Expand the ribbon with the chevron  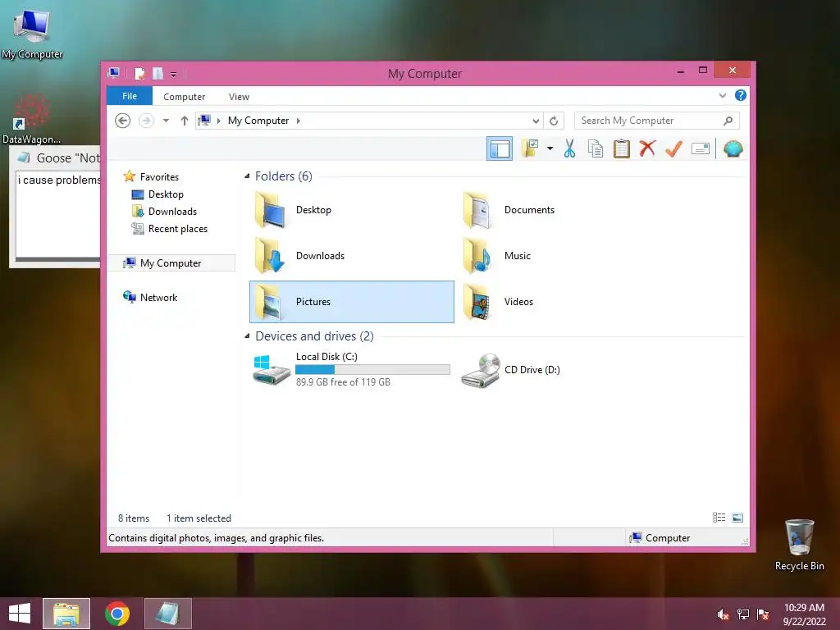(722, 96)
